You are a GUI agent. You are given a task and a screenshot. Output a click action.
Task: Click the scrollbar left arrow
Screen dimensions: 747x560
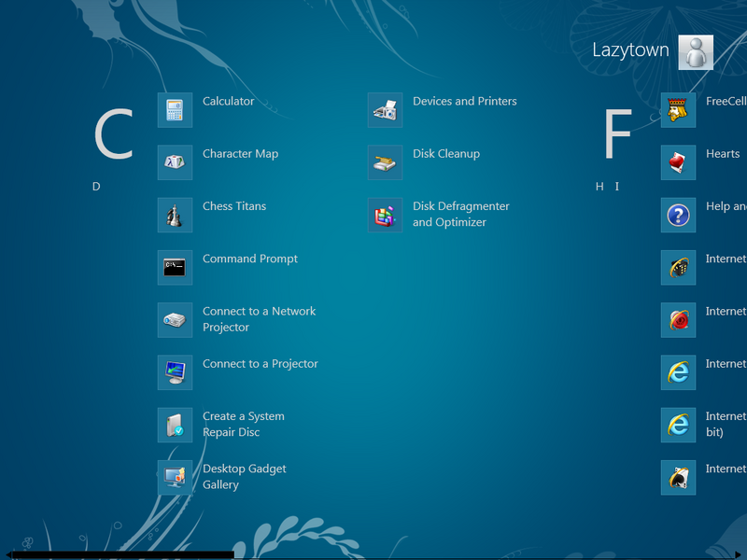[x=7, y=555]
